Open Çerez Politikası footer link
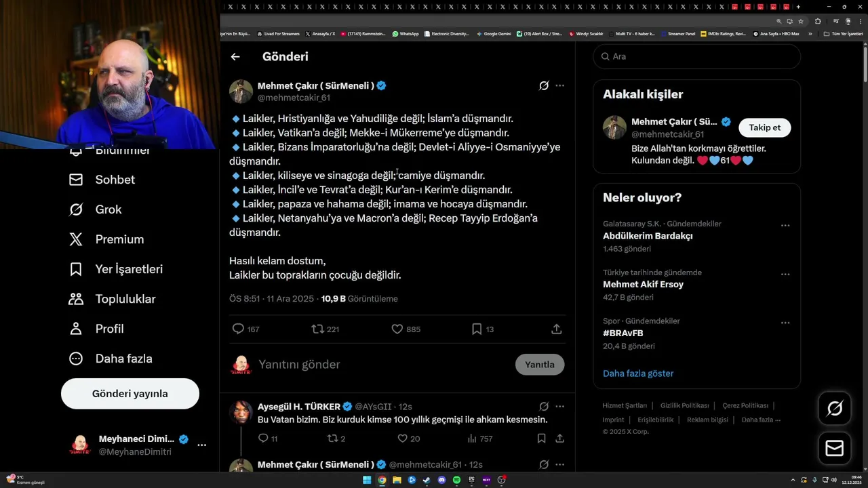This screenshot has height=488, width=868. [x=745, y=405]
